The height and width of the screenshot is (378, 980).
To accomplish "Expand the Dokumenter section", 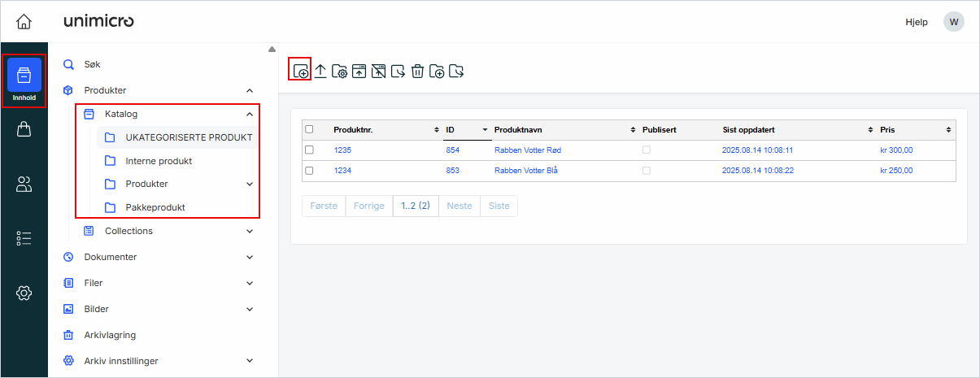I will point(250,257).
